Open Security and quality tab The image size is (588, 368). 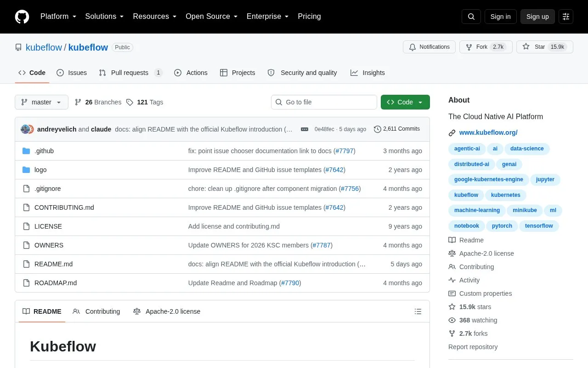[x=302, y=73]
